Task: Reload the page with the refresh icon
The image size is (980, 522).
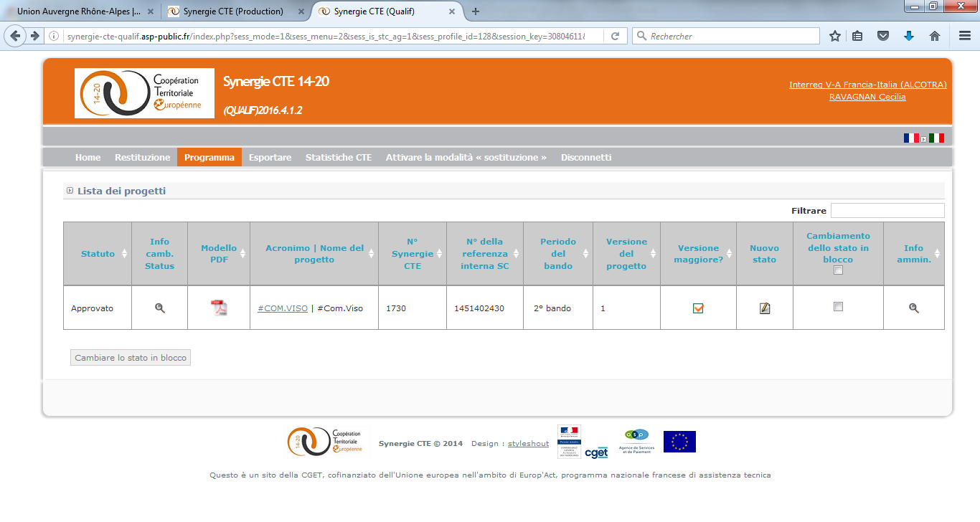Action: (615, 36)
